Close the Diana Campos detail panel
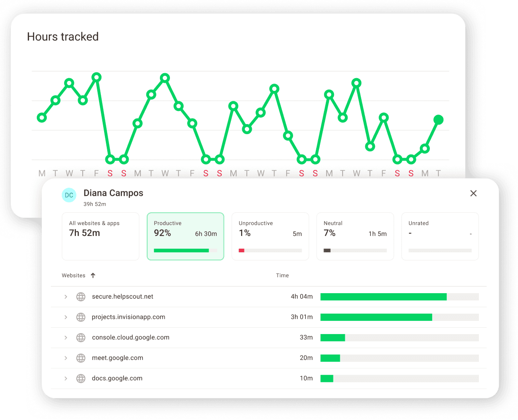The image size is (518, 420). click(x=473, y=193)
